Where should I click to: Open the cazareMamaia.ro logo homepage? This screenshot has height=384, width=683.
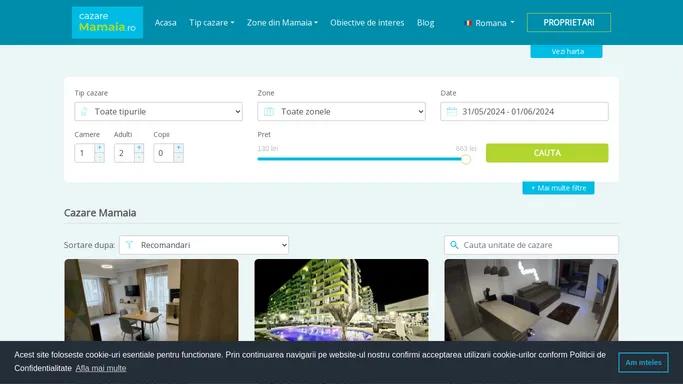coord(107,23)
